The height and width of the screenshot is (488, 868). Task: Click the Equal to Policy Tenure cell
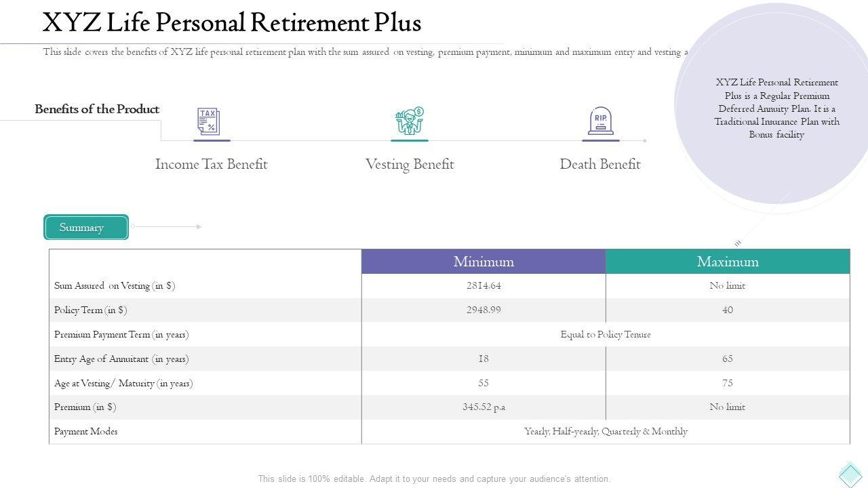coord(606,335)
